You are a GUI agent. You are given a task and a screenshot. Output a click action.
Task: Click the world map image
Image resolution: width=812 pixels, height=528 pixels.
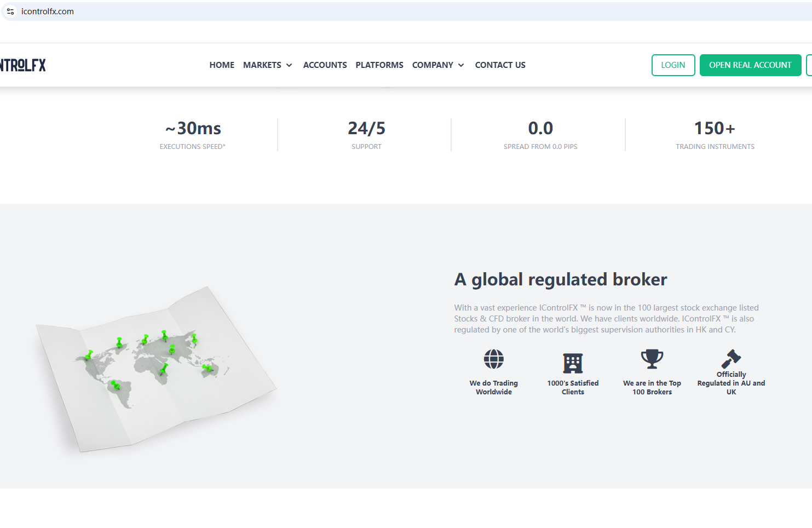(x=157, y=369)
